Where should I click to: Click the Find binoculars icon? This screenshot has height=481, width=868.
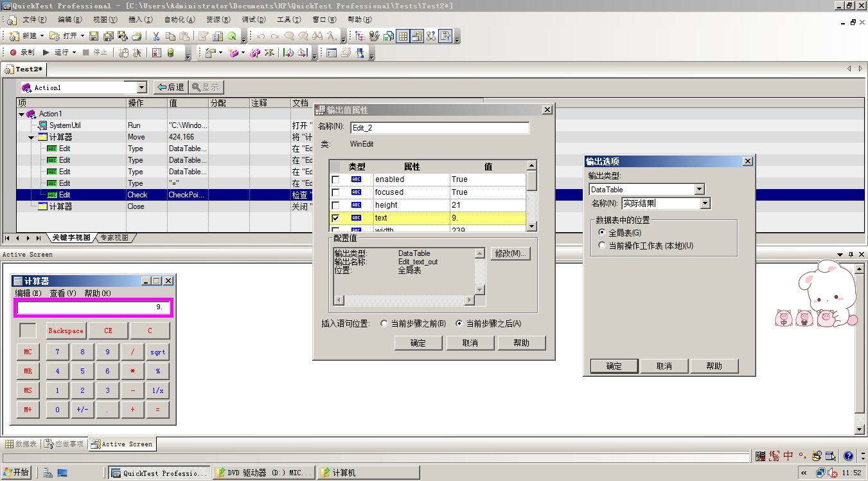point(317,36)
